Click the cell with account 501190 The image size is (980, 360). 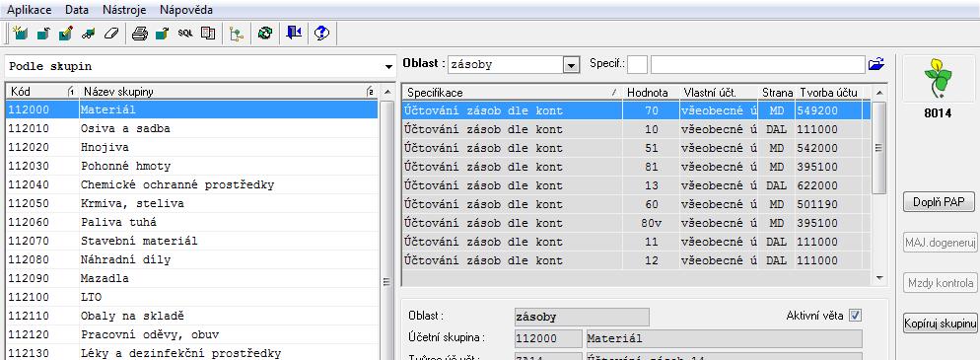(x=828, y=204)
